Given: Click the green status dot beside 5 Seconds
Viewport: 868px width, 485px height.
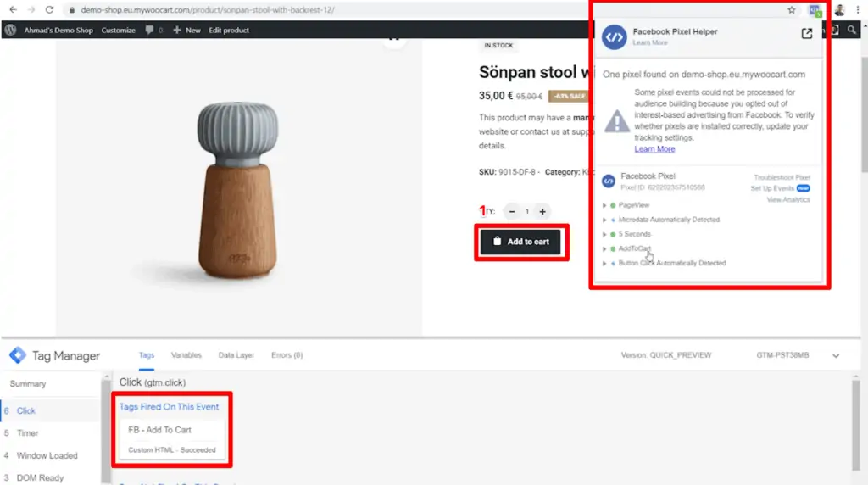Looking at the screenshot, I should click(x=613, y=234).
